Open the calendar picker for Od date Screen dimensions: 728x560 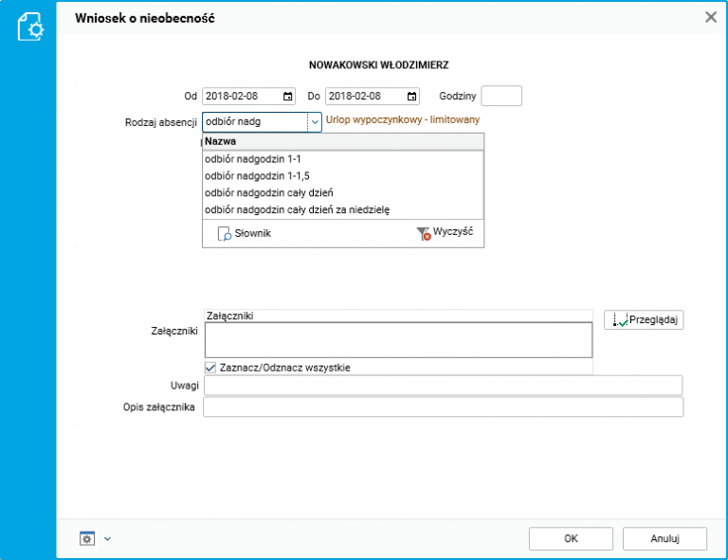click(288, 97)
